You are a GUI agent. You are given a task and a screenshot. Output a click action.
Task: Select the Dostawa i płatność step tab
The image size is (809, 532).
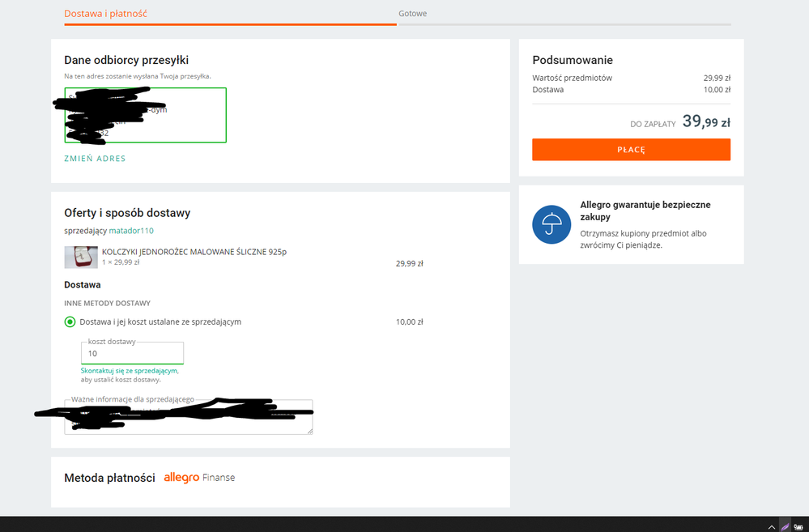pos(106,14)
